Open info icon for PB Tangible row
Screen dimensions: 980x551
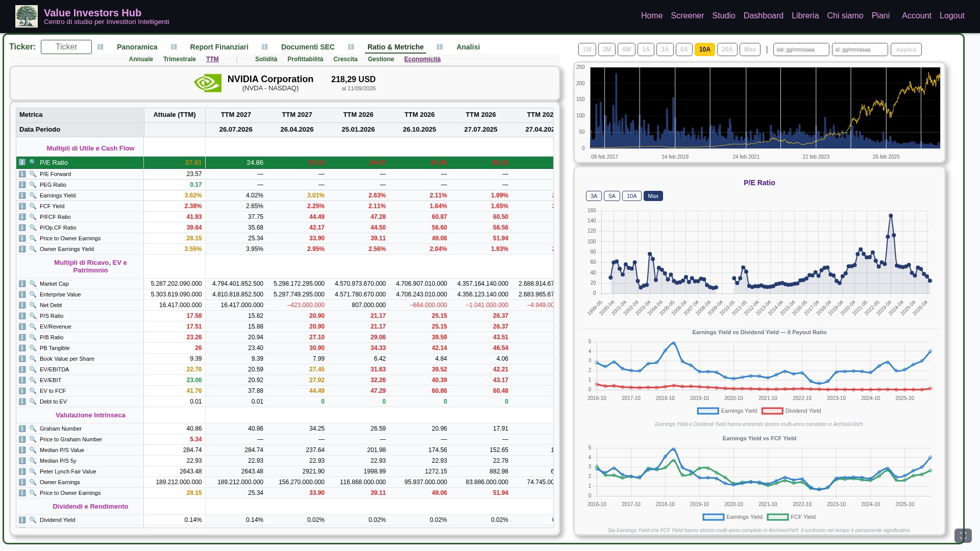point(22,348)
